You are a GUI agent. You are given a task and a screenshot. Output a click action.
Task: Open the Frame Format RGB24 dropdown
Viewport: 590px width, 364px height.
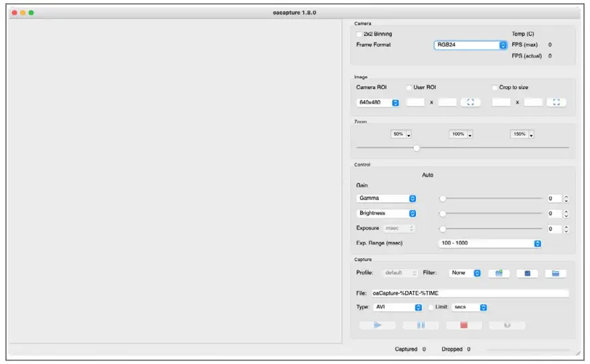[x=471, y=45]
